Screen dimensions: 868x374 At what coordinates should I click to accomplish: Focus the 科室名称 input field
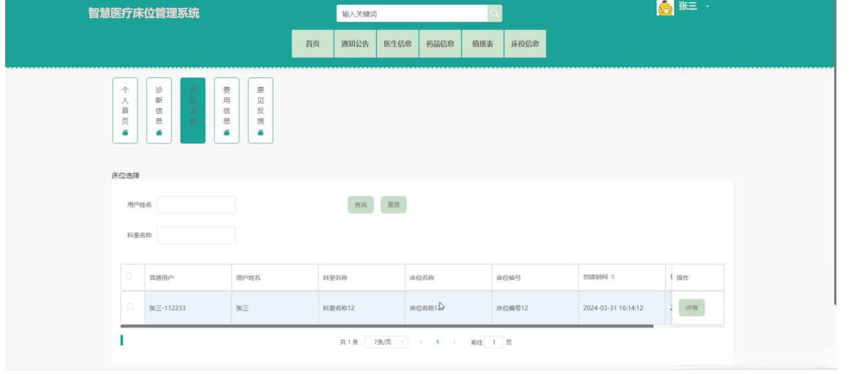[196, 235]
